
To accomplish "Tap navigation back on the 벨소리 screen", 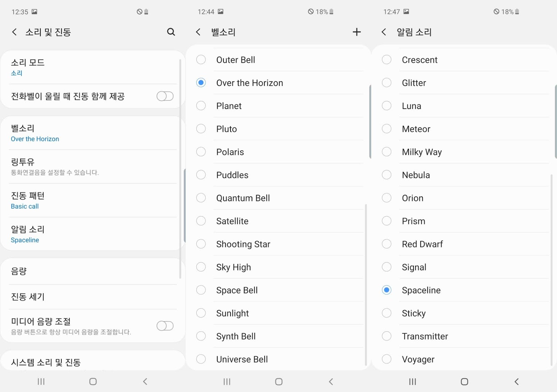I will [x=331, y=382].
